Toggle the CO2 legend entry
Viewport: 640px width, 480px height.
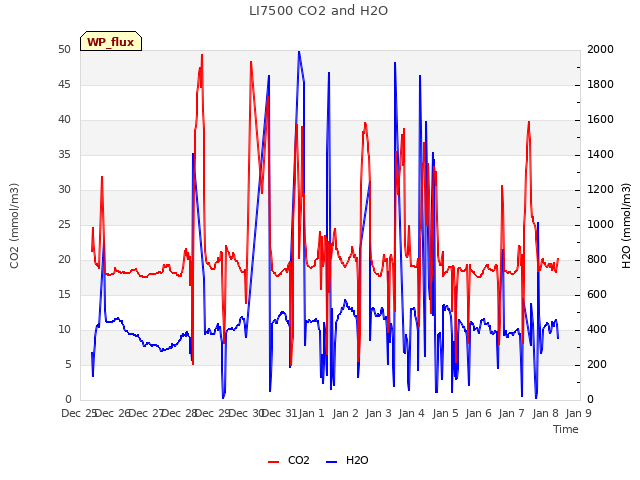click(x=289, y=460)
